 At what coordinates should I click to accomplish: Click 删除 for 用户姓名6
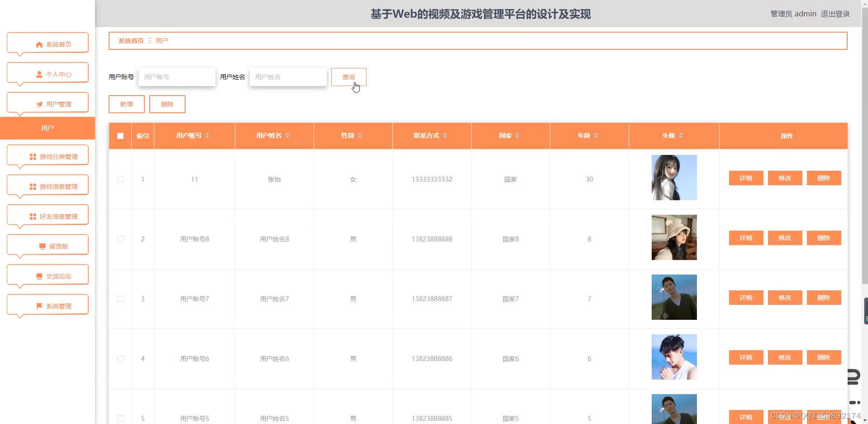(x=824, y=357)
